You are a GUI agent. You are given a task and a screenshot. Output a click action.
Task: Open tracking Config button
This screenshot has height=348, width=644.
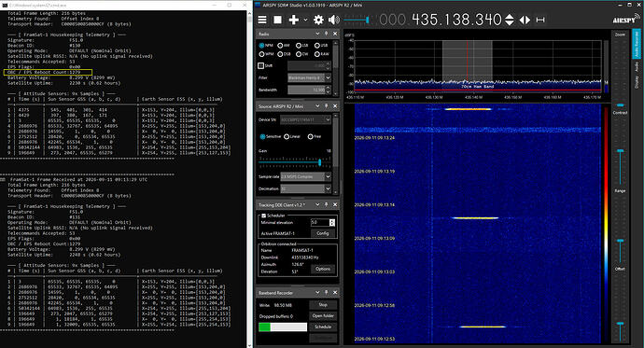click(x=323, y=233)
